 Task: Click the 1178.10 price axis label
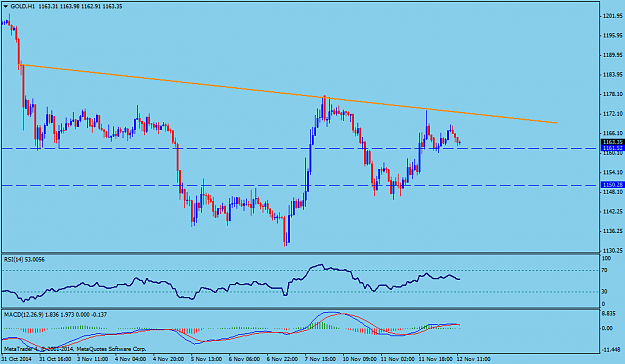pyautogui.click(x=613, y=94)
